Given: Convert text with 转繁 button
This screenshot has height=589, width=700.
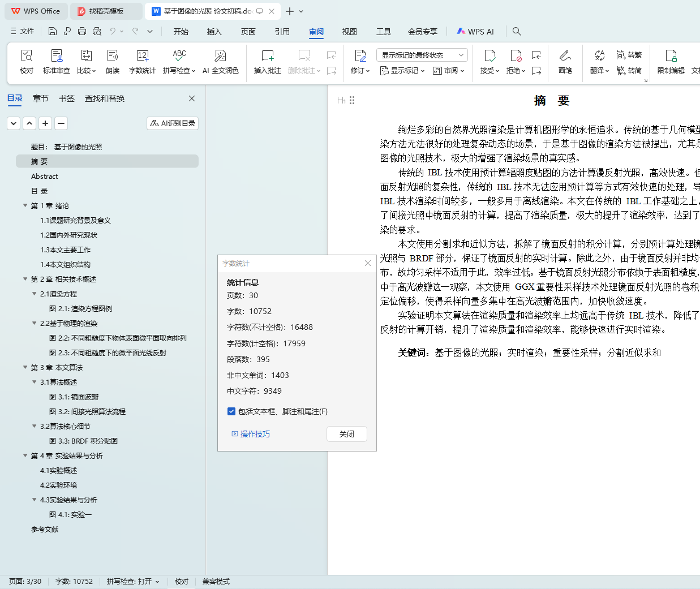Looking at the screenshot, I should pos(629,55).
